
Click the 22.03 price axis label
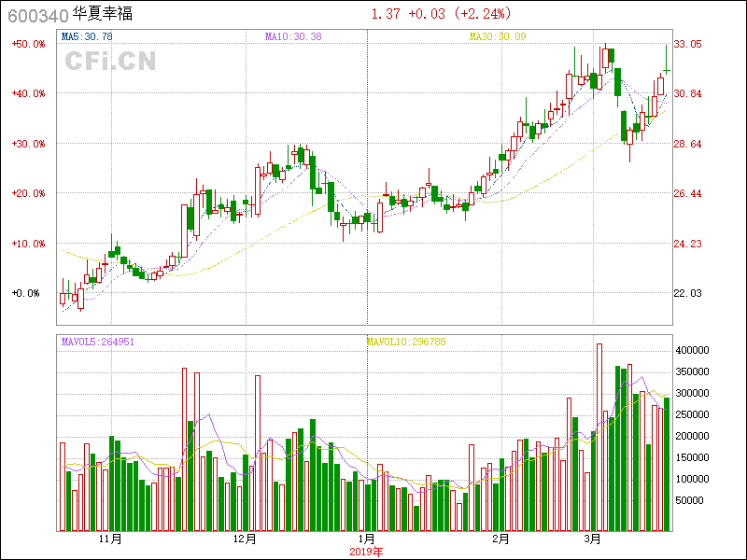[x=687, y=293]
